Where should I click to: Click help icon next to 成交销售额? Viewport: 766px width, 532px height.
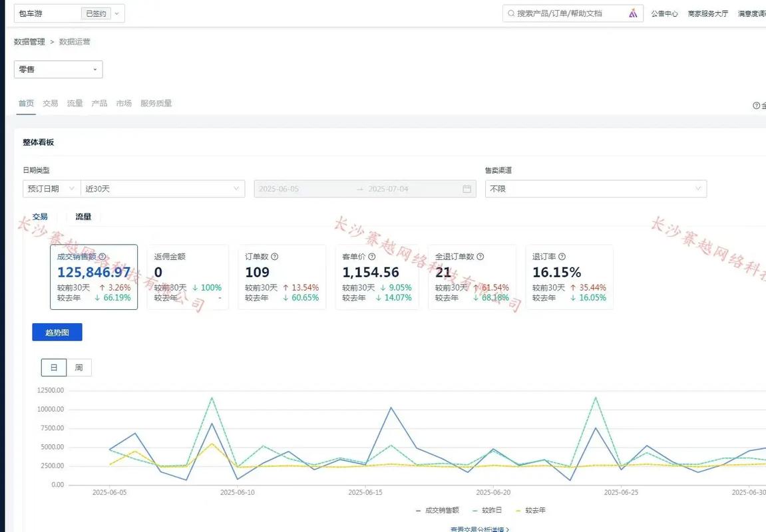pyautogui.click(x=102, y=257)
